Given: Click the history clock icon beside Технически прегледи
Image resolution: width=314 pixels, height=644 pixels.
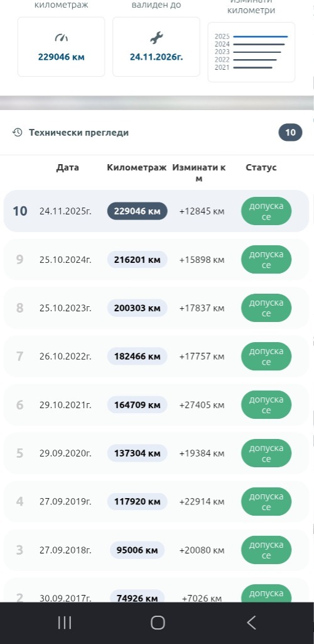Looking at the screenshot, I should (17, 132).
